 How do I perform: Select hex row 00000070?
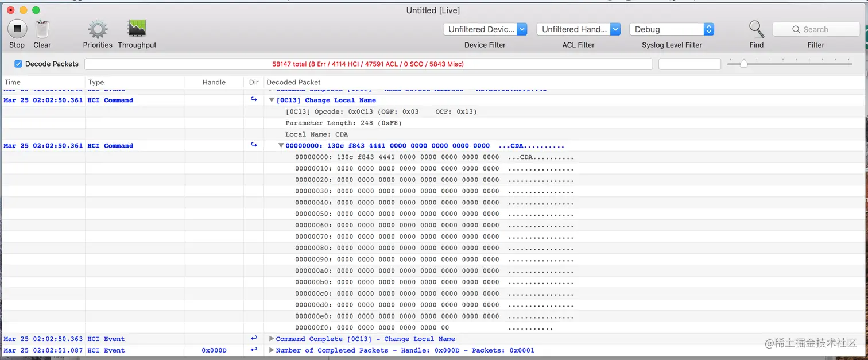point(434,237)
